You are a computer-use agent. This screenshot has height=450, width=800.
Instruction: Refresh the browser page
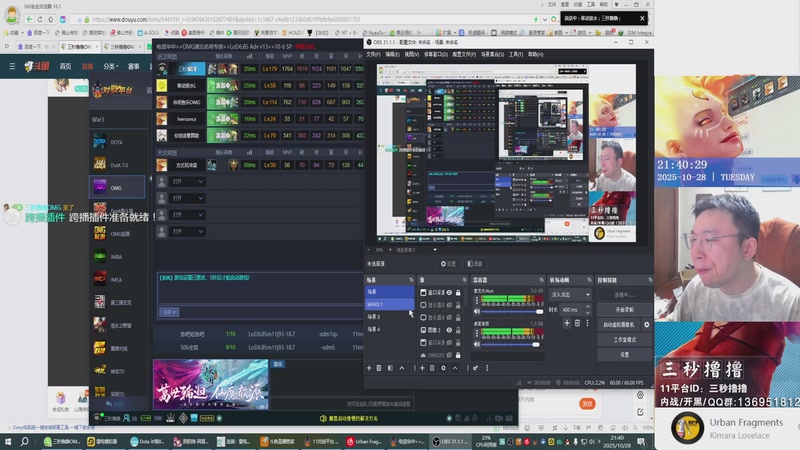(x=40, y=19)
